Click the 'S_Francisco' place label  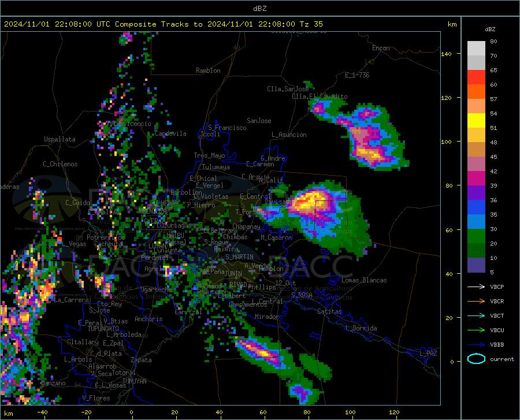point(227,128)
